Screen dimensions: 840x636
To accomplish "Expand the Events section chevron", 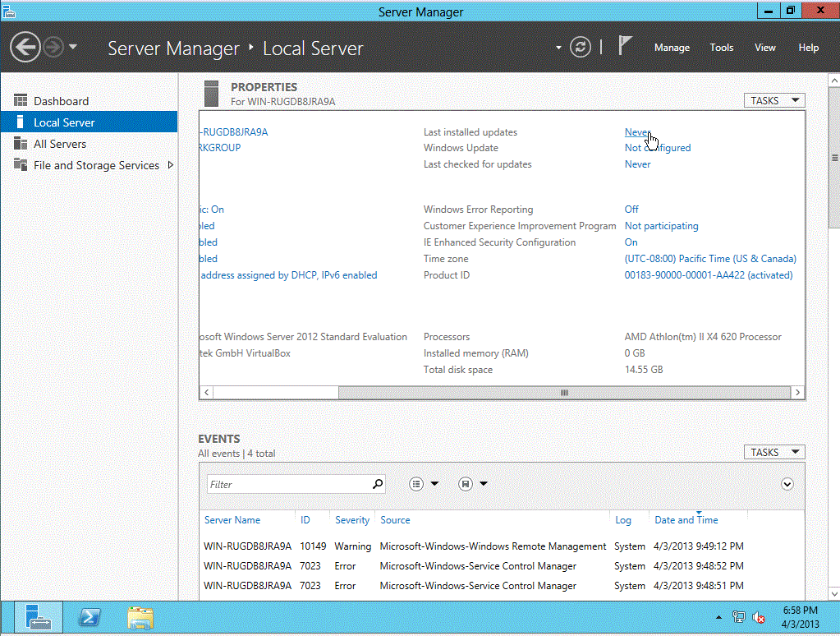I will pyautogui.click(x=787, y=484).
